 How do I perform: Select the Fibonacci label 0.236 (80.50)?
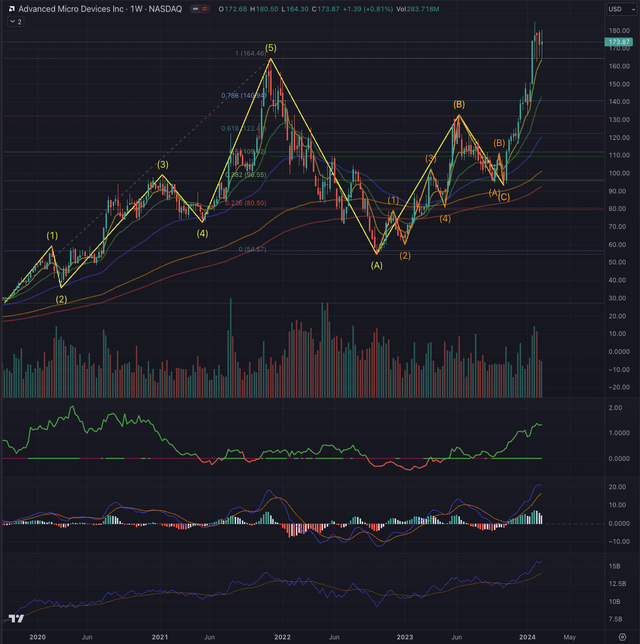pyautogui.click(x=246, y=203)
